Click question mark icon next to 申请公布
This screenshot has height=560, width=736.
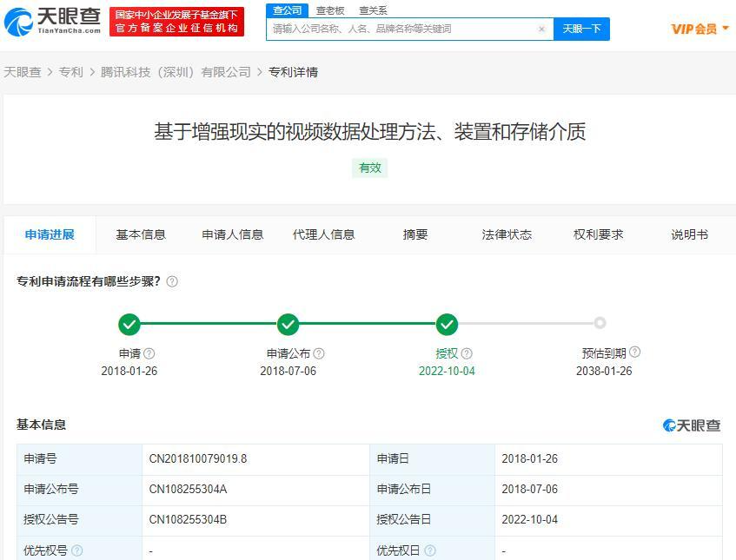tap(318, 353)
